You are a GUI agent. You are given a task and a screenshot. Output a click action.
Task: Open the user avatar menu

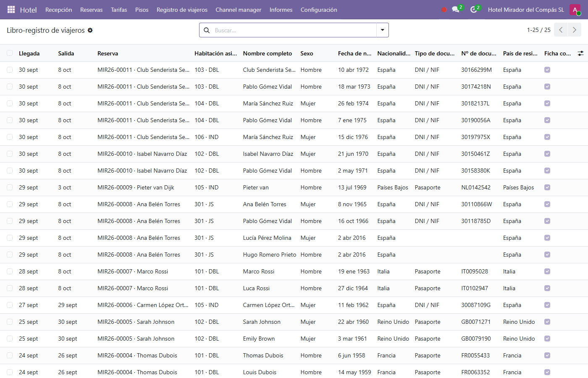(575, 10)
